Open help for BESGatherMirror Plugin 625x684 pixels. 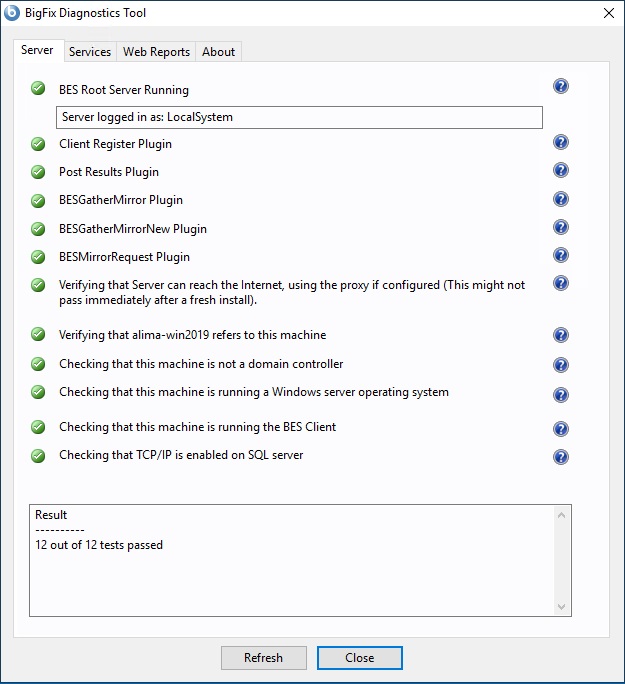tap(561, 199)
